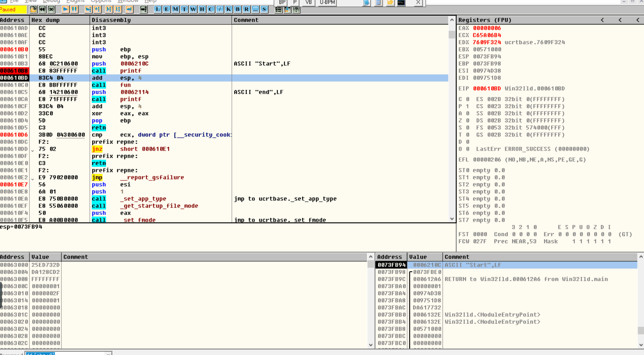Click leftmost arrow in Registers header
Image resolution: width=644 pixels, height=355 pixels.
click(602, 20)
